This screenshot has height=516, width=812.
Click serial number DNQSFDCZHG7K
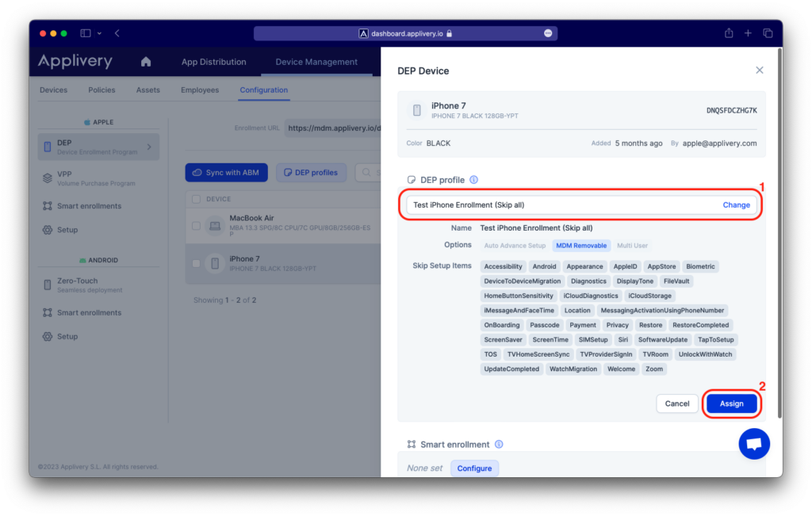coord(731,110)
